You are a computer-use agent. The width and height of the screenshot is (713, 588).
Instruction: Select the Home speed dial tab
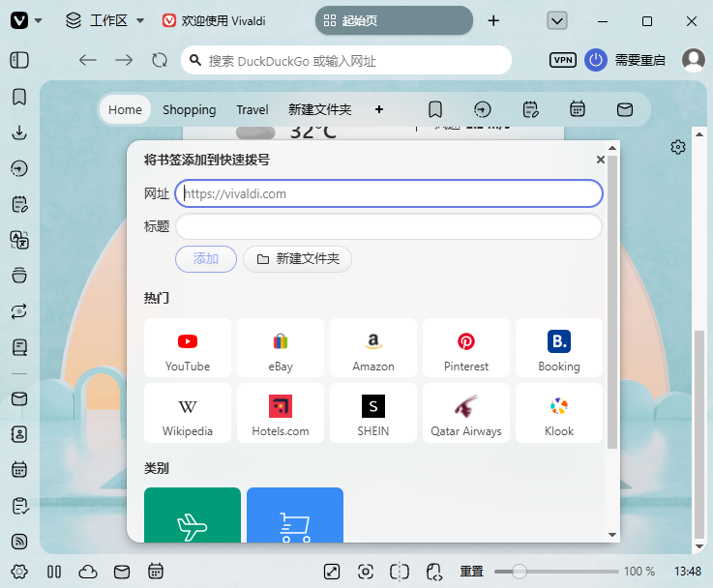125,109
